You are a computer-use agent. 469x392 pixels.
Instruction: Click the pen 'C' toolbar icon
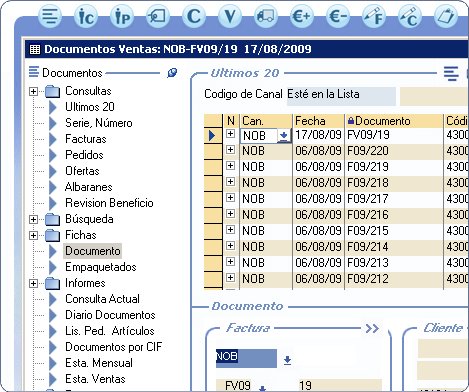pos(410,16)
